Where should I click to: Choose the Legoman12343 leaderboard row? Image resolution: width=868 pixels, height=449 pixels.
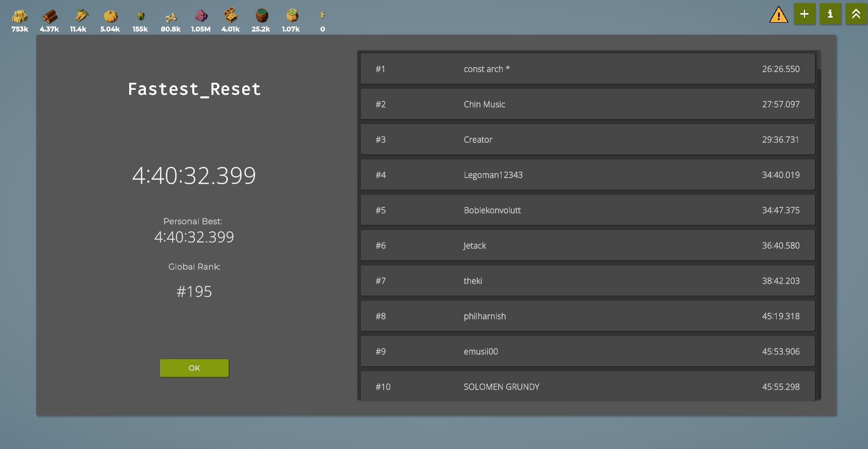pyautogui.click(x=587, y=175)
